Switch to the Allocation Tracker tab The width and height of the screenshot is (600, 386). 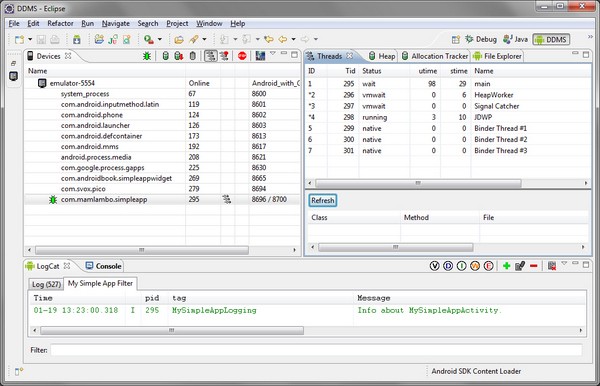(435, 56)
